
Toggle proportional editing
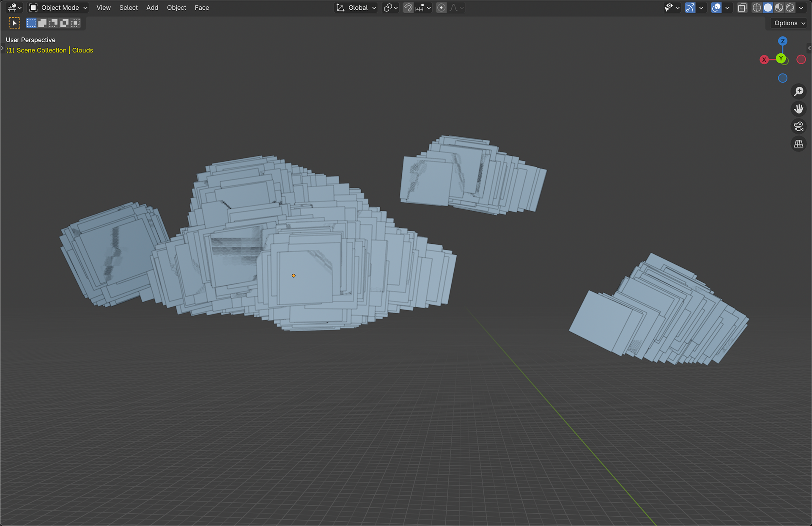(441, 8)
